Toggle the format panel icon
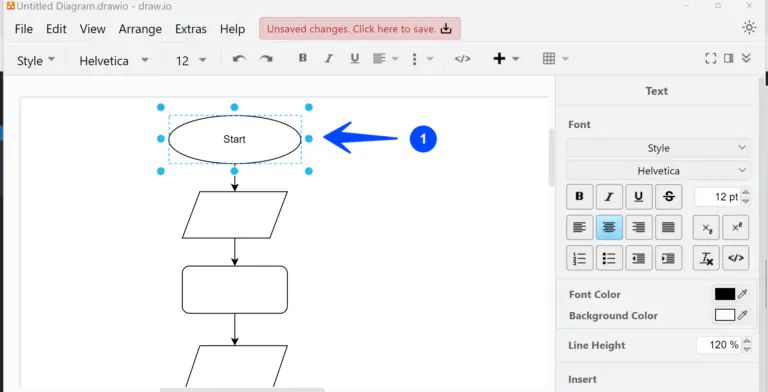The width and height of the screenshot is (768, 392). (x=728, y=58)
